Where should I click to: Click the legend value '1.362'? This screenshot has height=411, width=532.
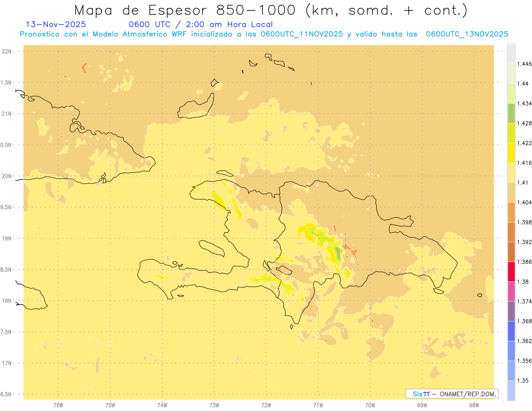click(524, 341)
